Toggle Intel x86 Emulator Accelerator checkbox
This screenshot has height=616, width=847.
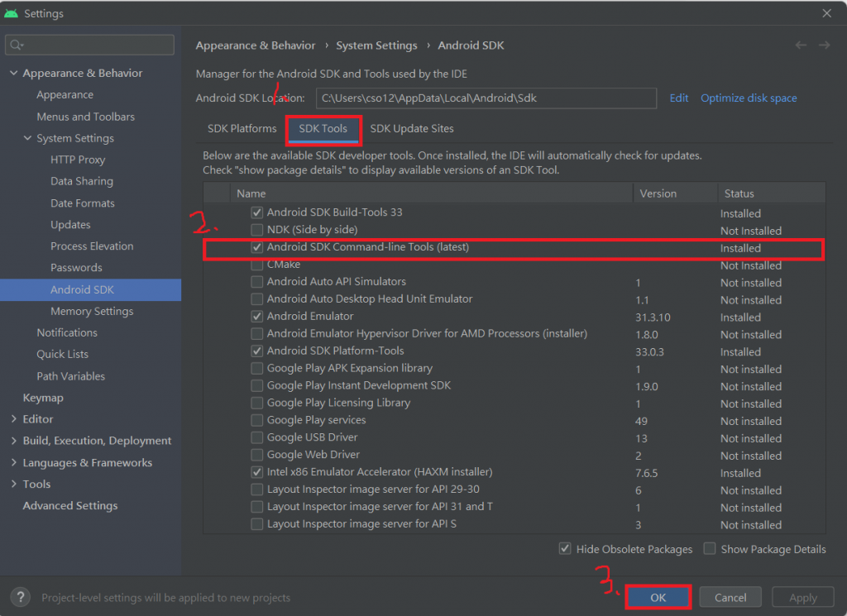(x=257, y=472)
